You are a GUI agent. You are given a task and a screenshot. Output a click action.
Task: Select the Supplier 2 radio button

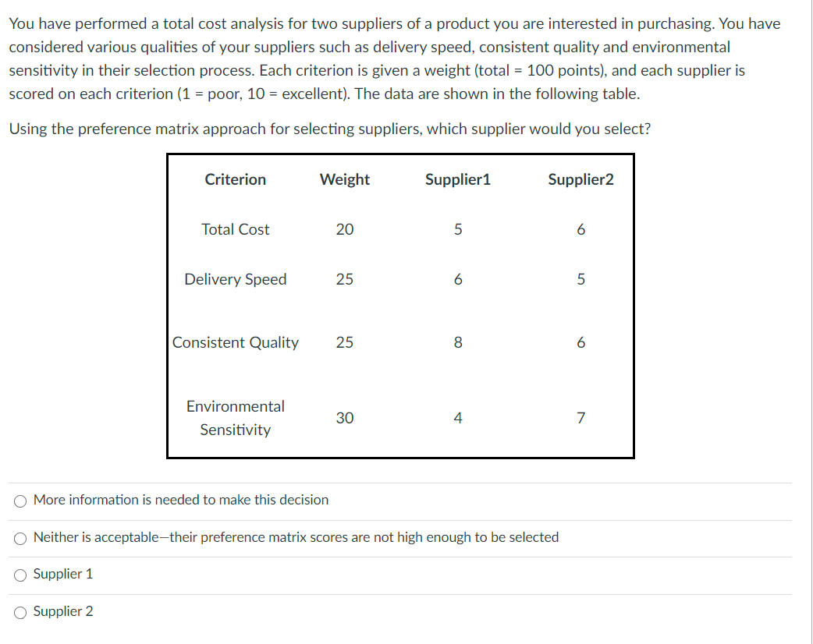(20, 612)
